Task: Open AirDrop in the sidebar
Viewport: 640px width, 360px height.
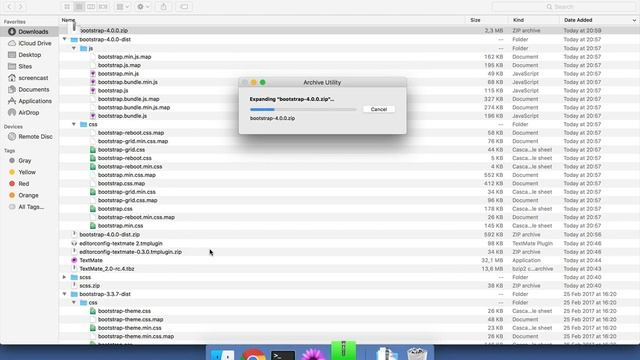Action: tap(24, 112)
